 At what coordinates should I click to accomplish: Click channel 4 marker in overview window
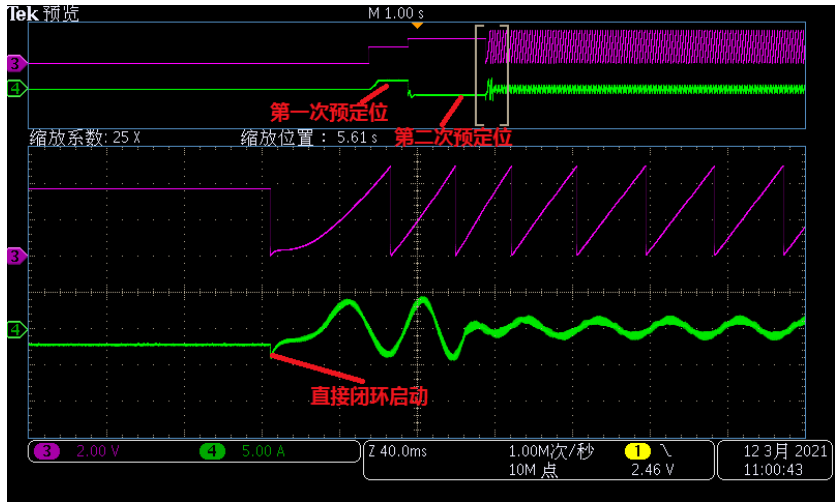[15, 89]
